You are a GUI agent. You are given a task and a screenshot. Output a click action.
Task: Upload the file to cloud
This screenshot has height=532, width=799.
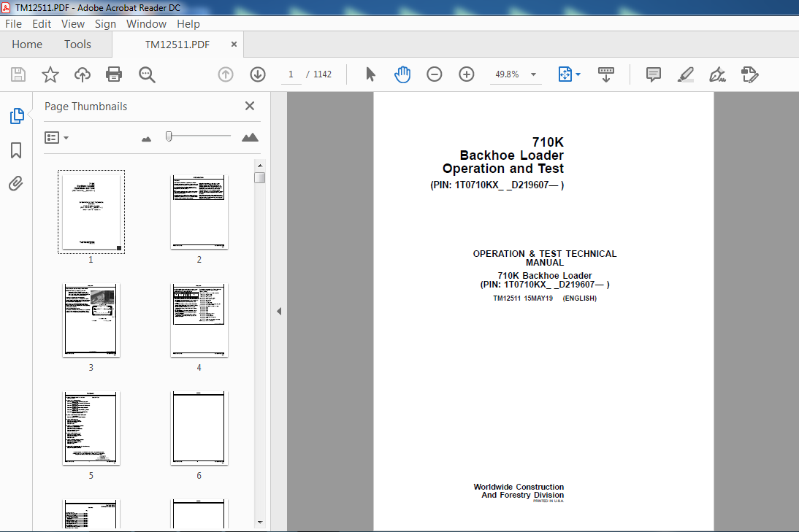[82, 74]
